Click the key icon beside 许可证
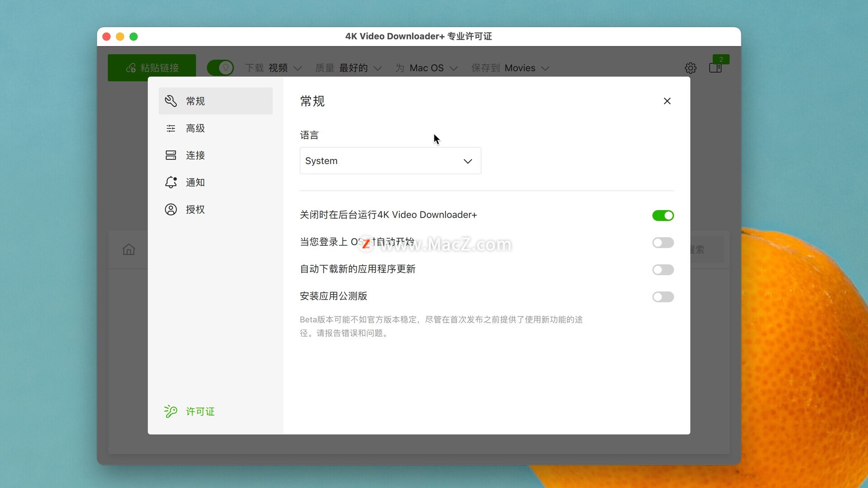Viewport: 868px width, 488px height. [x=170, y=411]
